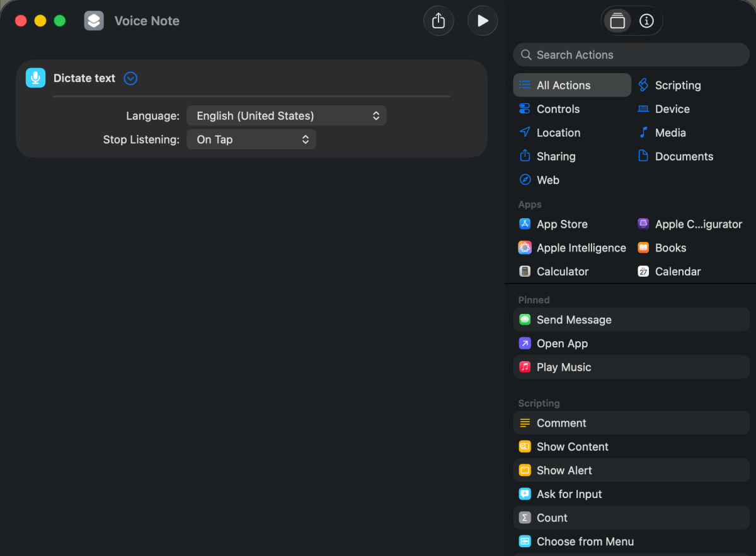Share the Voice Note shortcut
The image size is (756, 556).
(x=438, y=20)
